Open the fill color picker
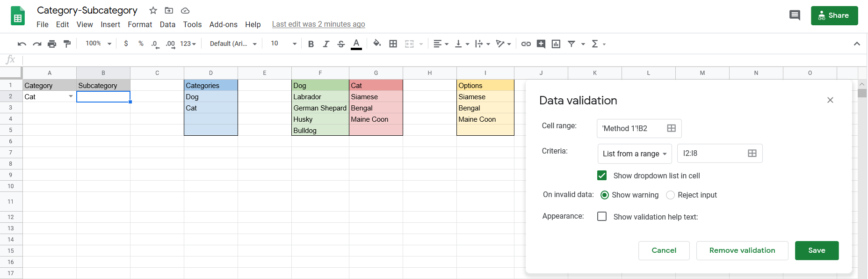868x279 pixels. point(377,44)
